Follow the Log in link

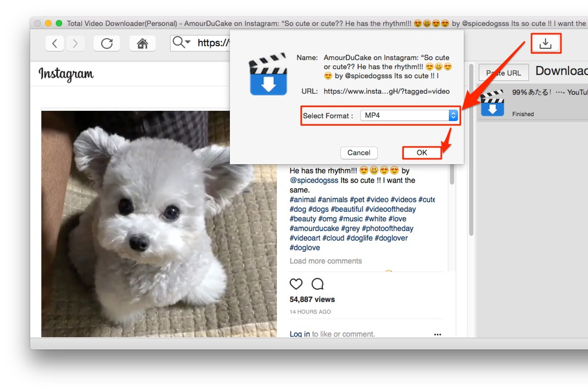(x=299, y=334)
